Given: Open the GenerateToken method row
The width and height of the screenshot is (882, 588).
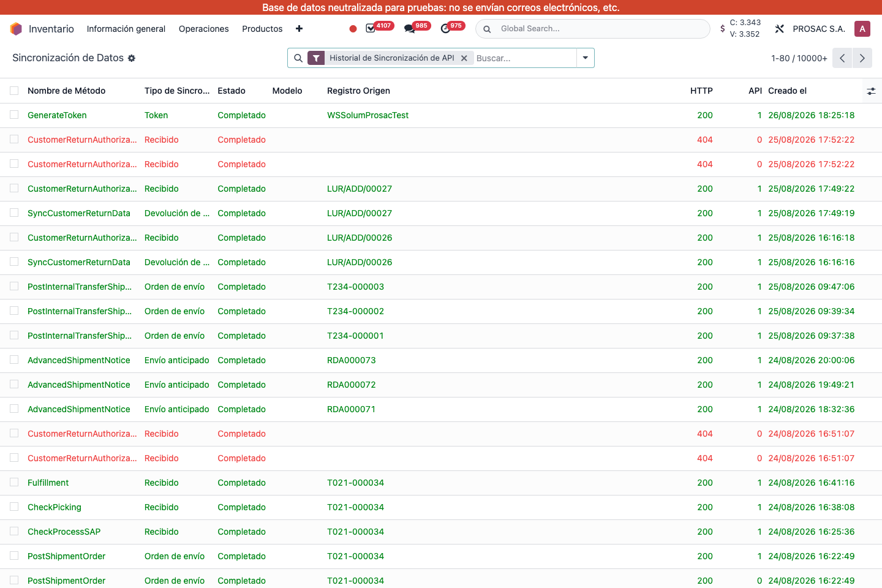Looking at the screenshot, I should 57,115.
